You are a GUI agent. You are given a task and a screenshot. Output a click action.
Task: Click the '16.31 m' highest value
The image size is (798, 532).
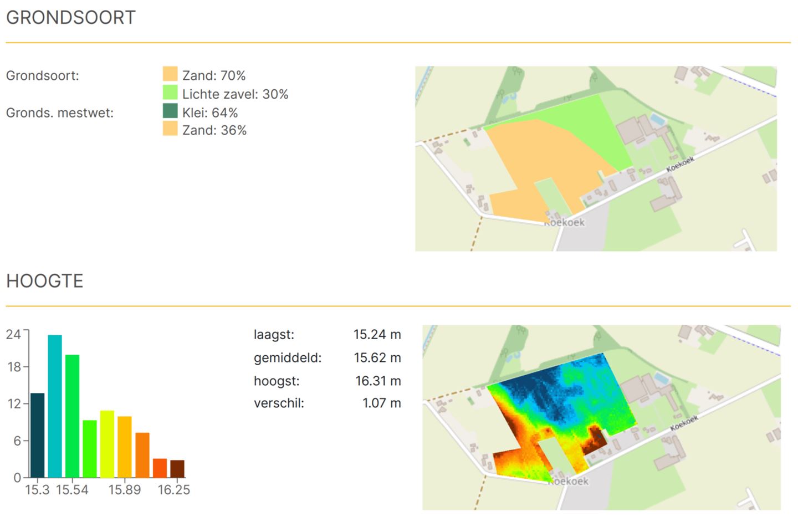click(x=378, y=381)
